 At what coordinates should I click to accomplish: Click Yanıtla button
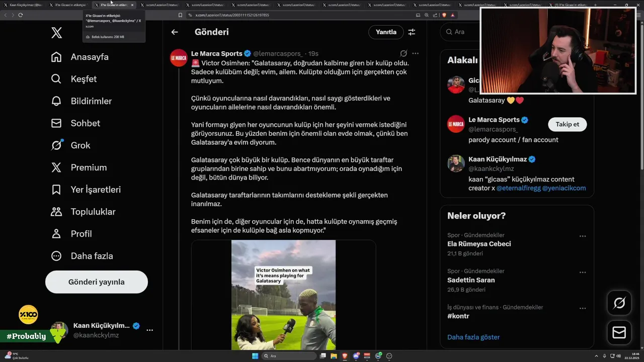click(x=386, y=32)
